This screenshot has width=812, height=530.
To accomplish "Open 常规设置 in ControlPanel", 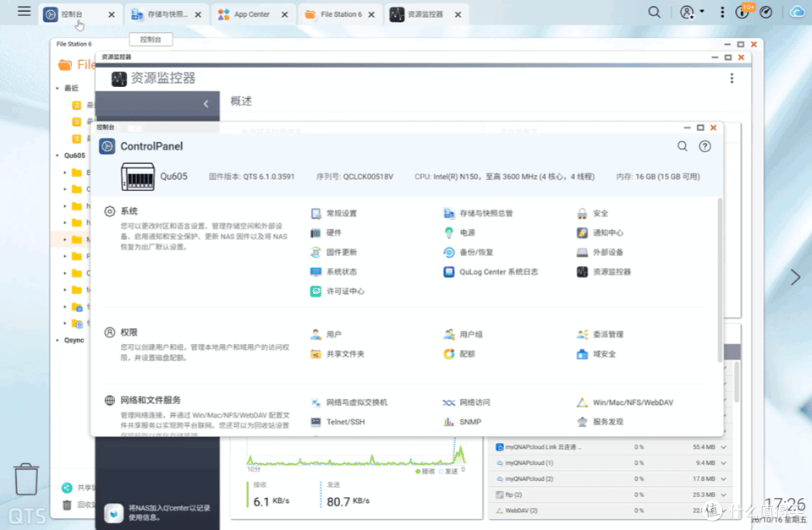I will [x=334, y=213].
